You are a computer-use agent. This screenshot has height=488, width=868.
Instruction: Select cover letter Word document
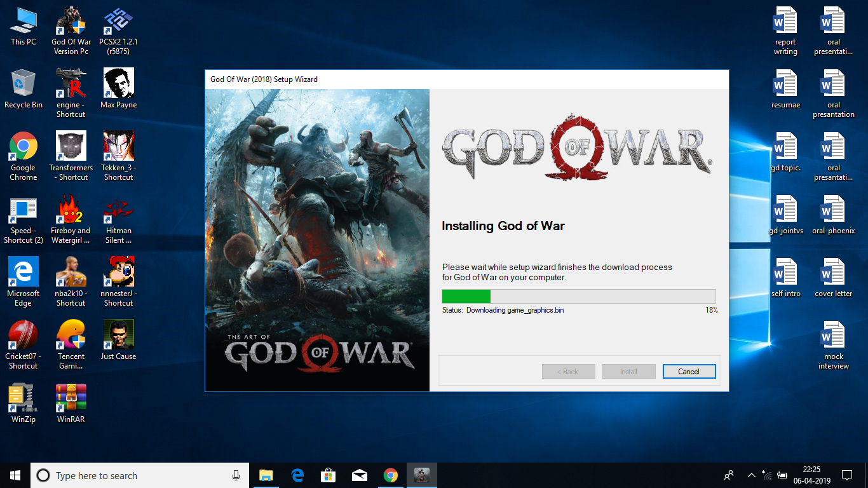click(x=833, y=278)
